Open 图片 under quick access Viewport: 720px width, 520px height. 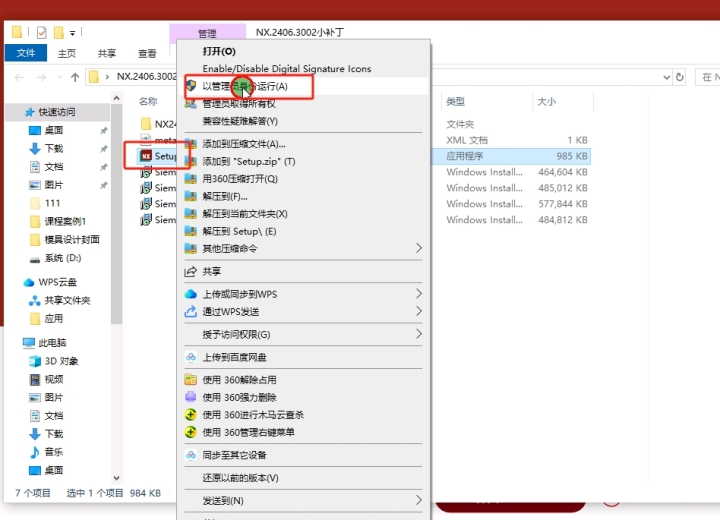(54, 185)
